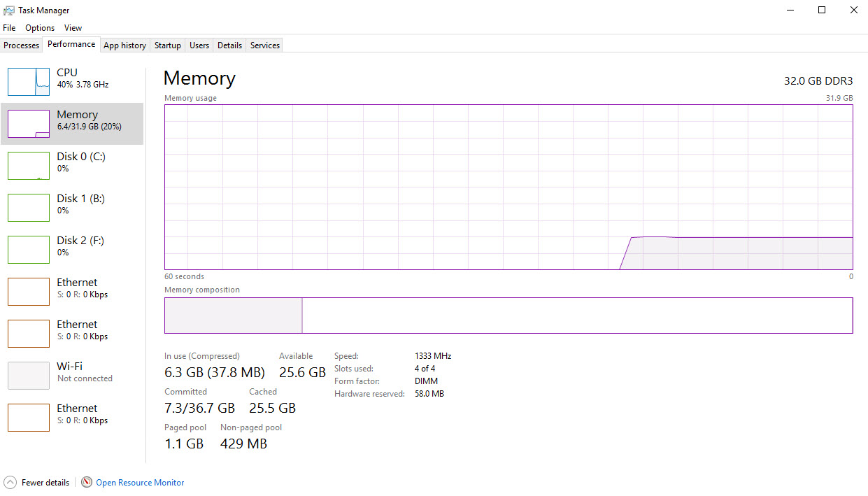Switch to the Processes tab
Screen dimensions: 868x496
pos(22,45)
